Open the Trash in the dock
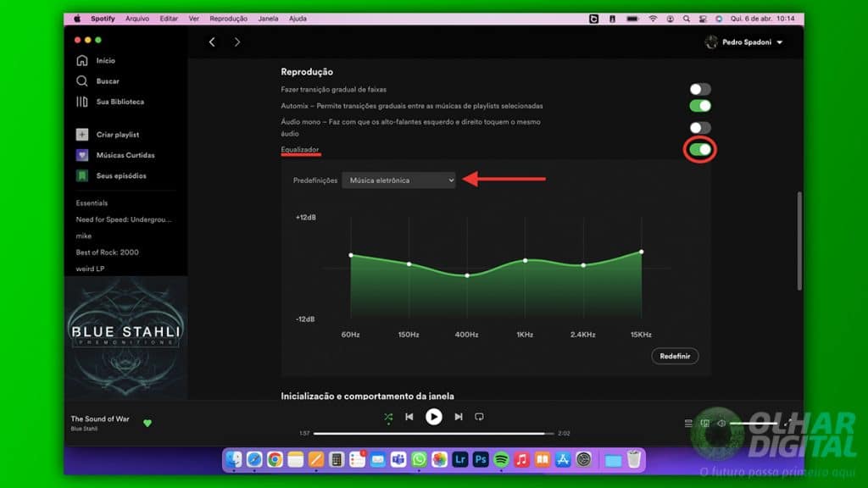The width and height of the screenshot is (868, 488). point(634,460)
